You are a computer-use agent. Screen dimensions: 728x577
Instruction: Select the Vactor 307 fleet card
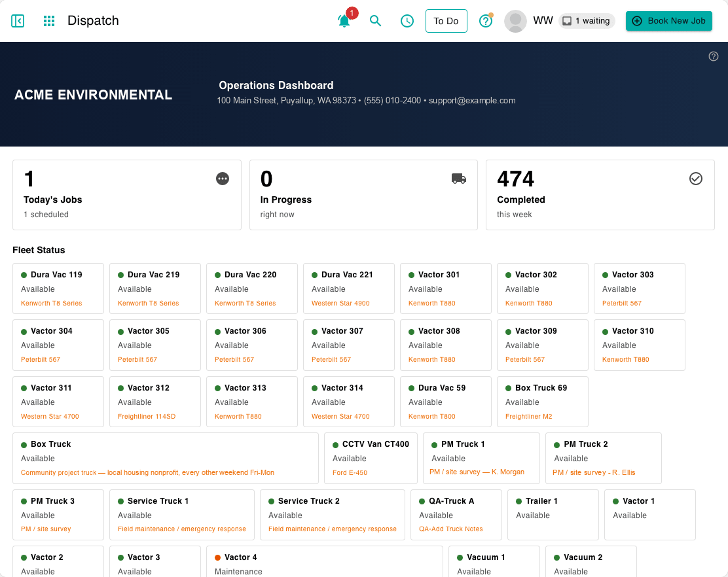349,345
